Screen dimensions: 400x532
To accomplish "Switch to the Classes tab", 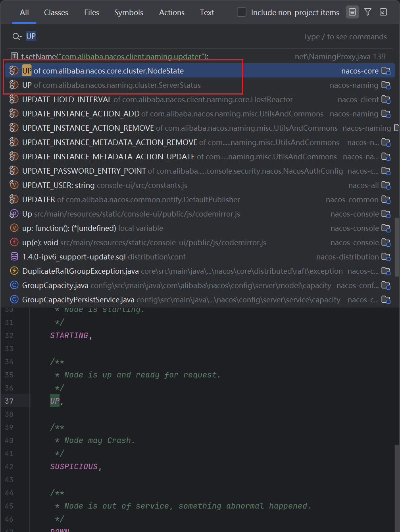I will [x=56, y=13].
